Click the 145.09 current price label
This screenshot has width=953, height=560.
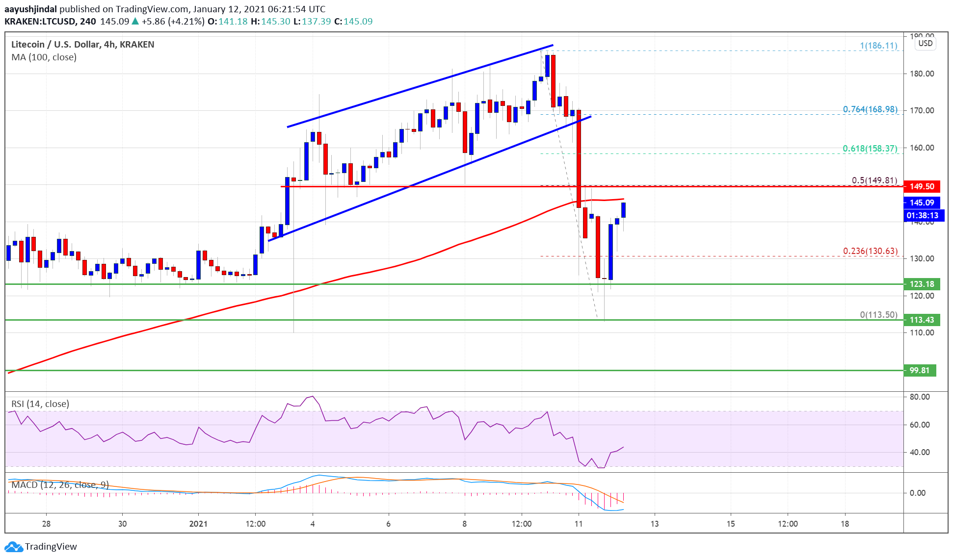[x=922, y=203]
